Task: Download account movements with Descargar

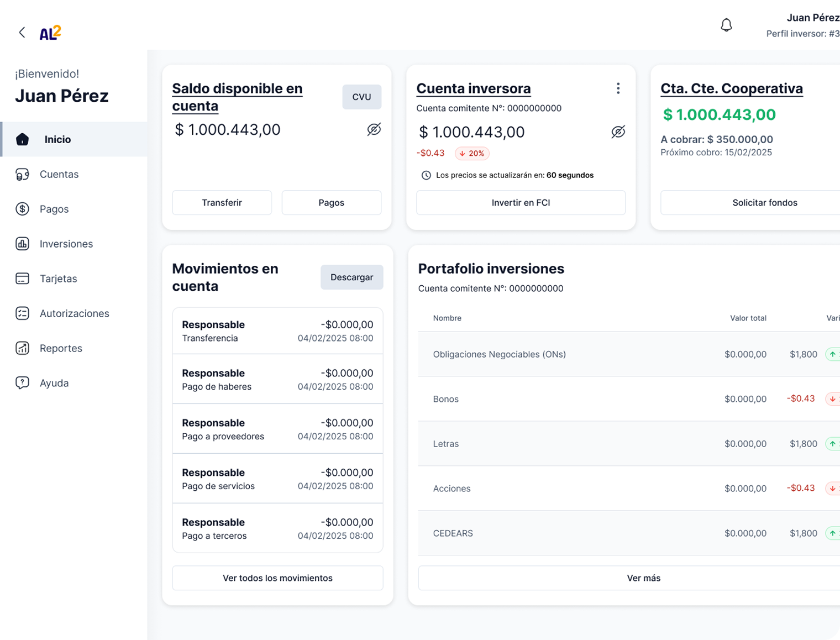Action: click(x=352, y=277)
